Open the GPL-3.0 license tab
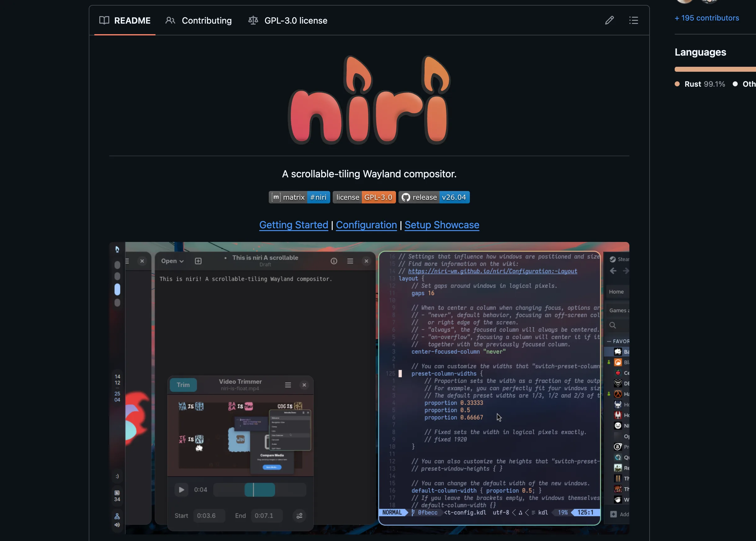Screen dimensions: 756x541 click(x=288, y=21)
